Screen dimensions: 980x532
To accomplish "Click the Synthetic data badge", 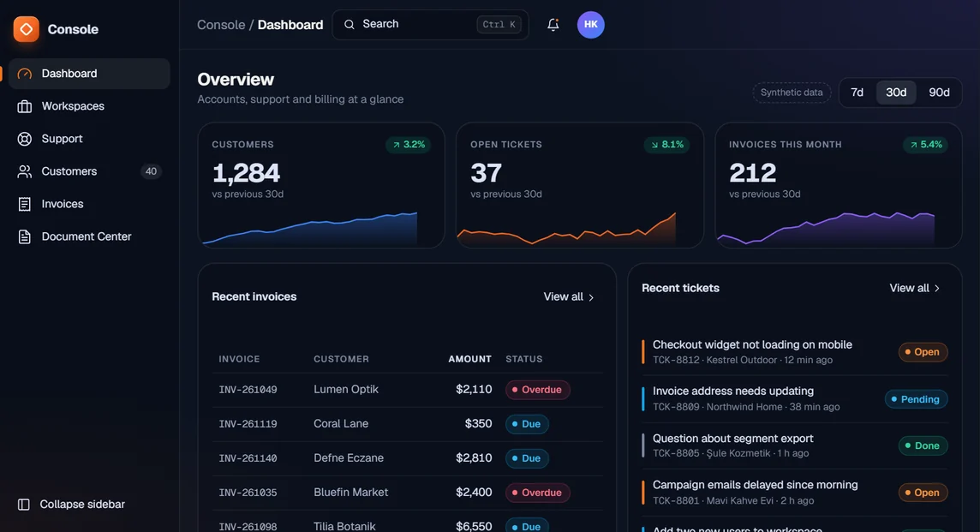I will point(792,93).
